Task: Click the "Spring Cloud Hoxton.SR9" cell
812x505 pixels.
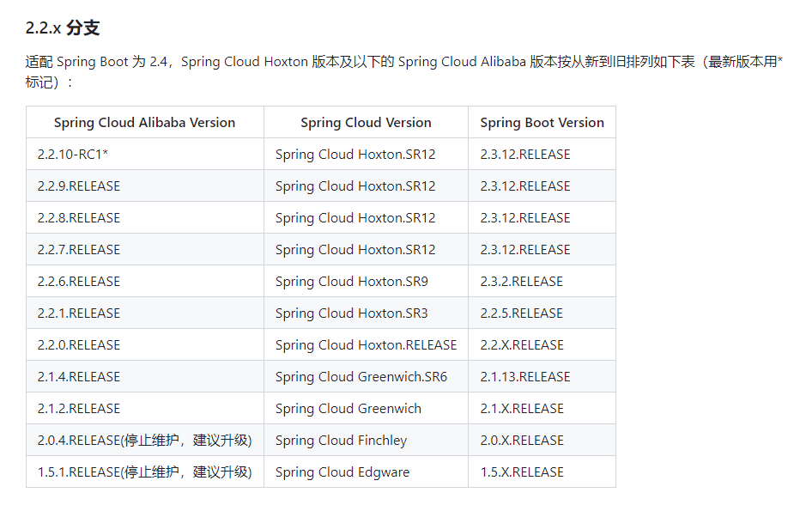Action: [x=366, y=281]
